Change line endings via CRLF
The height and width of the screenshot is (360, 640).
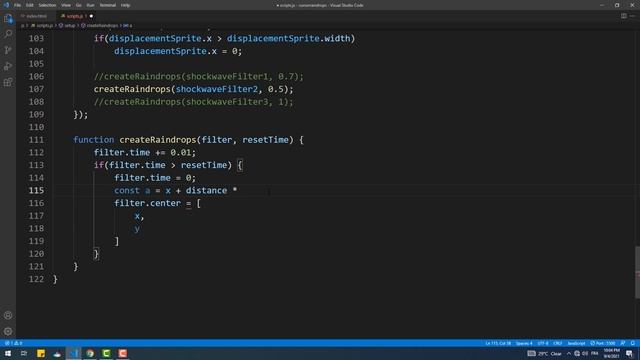tap(558, 343)
